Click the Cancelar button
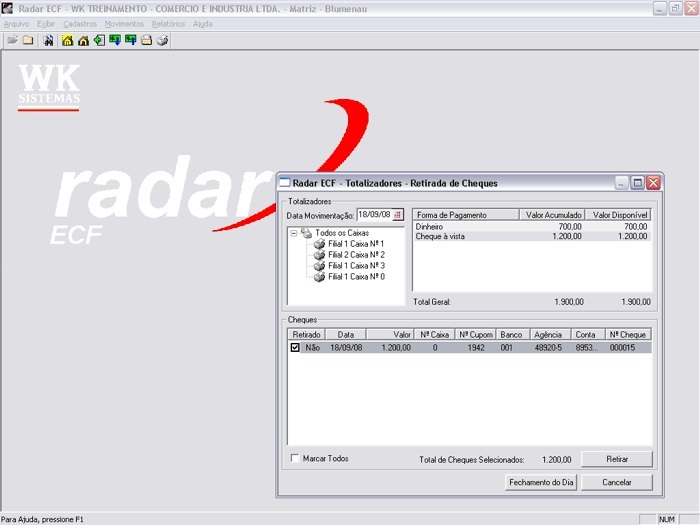Screen dimensions: 700x525 click(617, 482)
